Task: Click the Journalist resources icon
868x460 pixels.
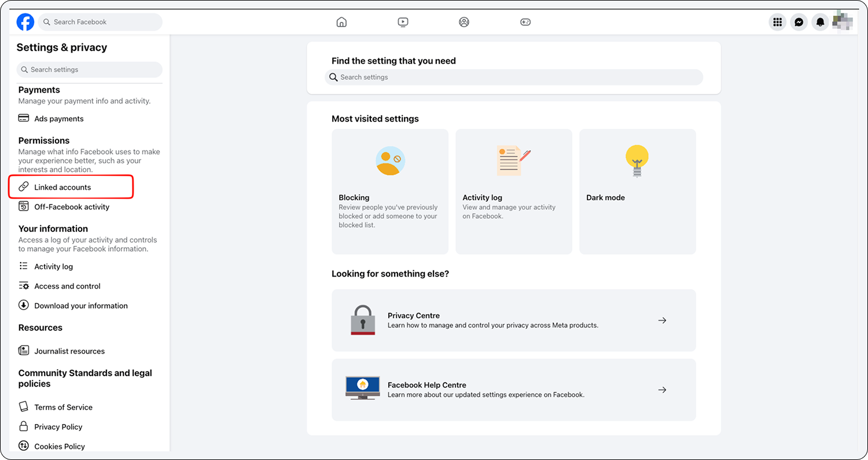Action: pos(24,351)
